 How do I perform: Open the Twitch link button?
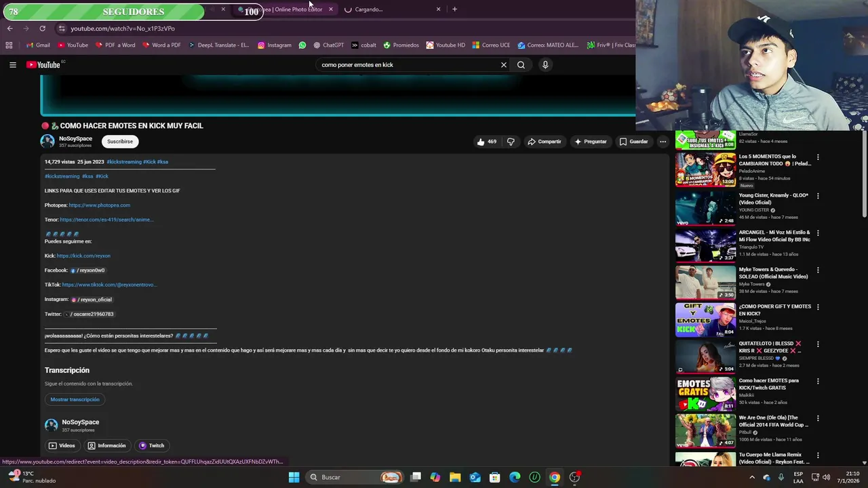coord(151,446)
